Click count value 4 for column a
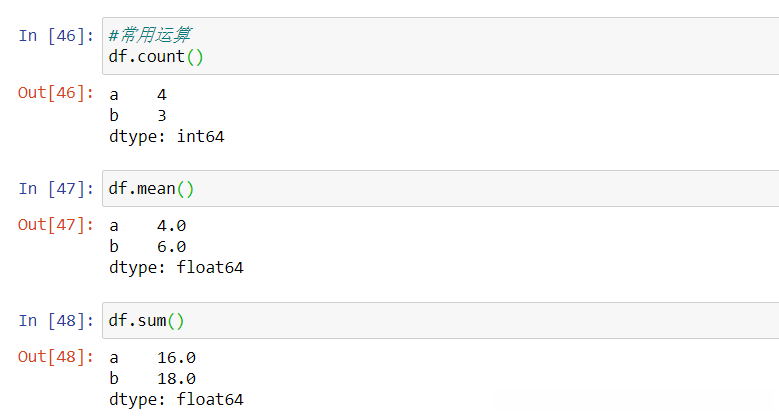Viewport: 779px width, 420px height. click(x=162, y=94)
